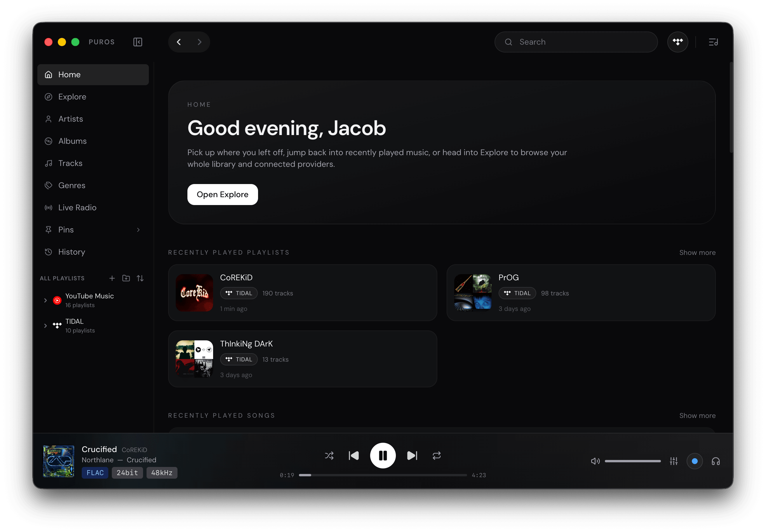Focus the Search field
This screenshot has width=766, height=532.
[x=576, y=42]
